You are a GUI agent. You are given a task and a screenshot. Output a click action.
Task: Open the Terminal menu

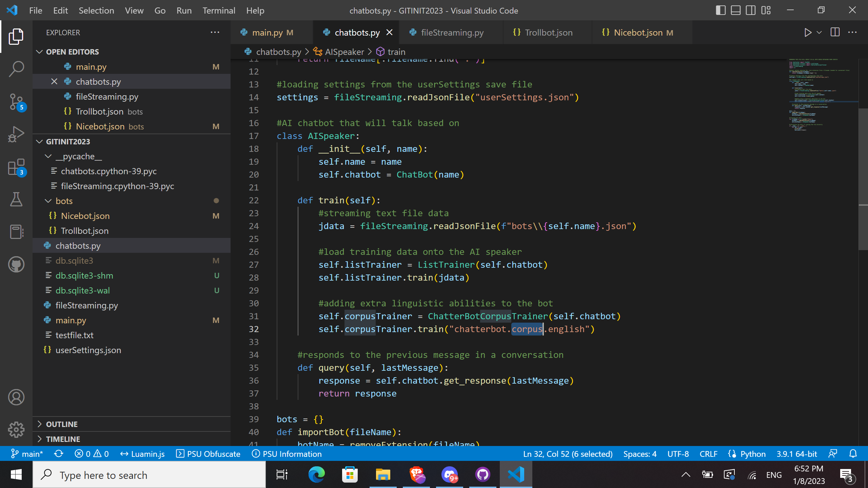[219, 11]
